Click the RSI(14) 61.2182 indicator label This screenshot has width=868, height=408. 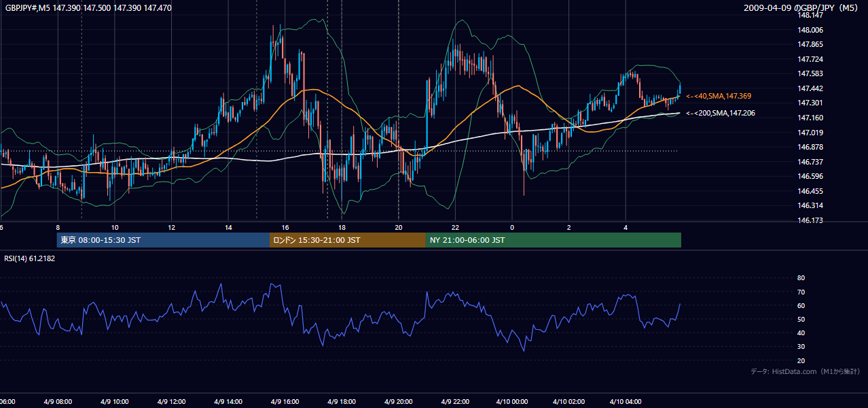coord(30,258)
